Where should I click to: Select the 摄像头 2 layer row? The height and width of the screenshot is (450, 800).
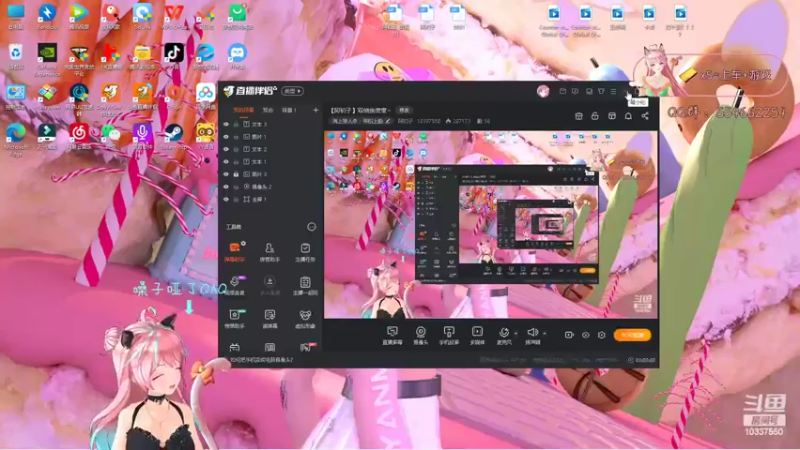pos(270,187)
